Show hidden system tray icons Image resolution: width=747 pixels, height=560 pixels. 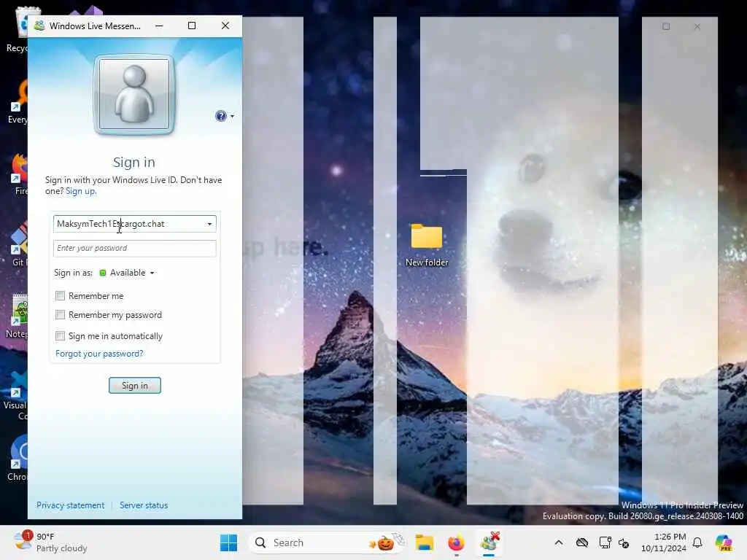[x=559, y=542]
